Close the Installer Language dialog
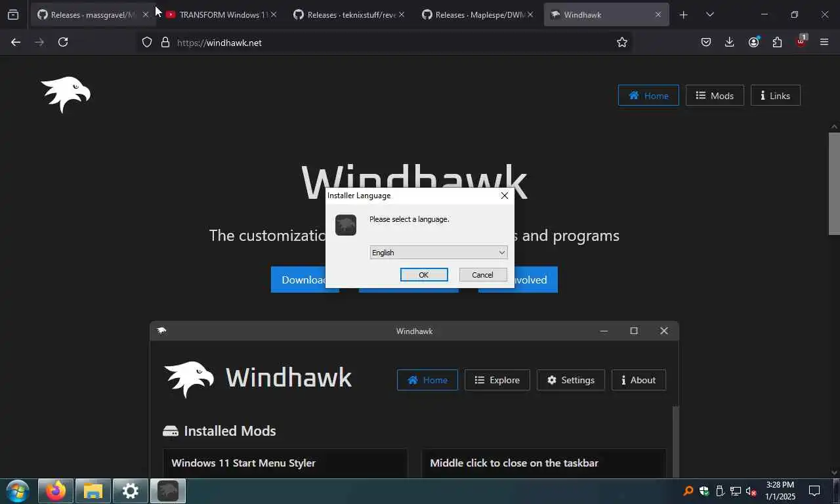This screenshot has height=504, width=840. (x=504, y=196)
